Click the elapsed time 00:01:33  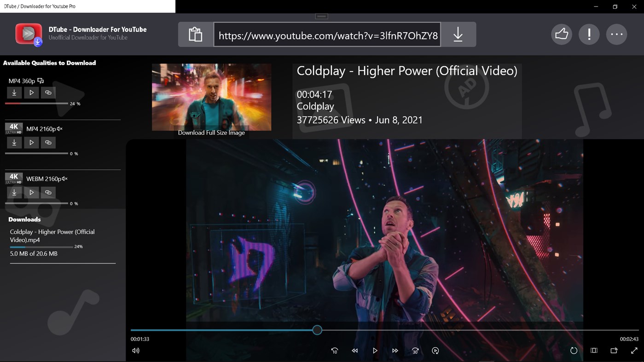click(x=140, y=339)
